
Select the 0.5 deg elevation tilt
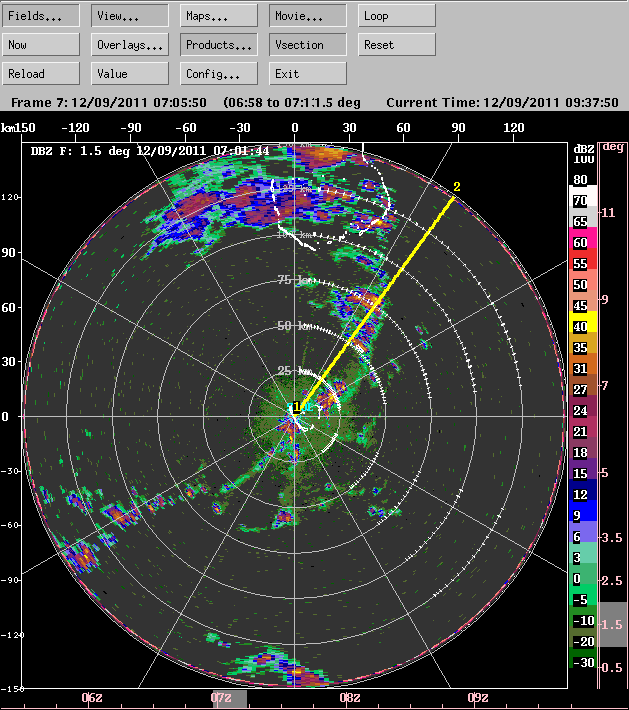point(613,667)
